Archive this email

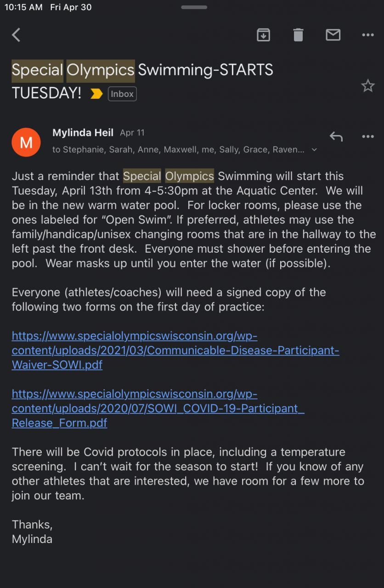pyautogui.click(x=263, y=35)
